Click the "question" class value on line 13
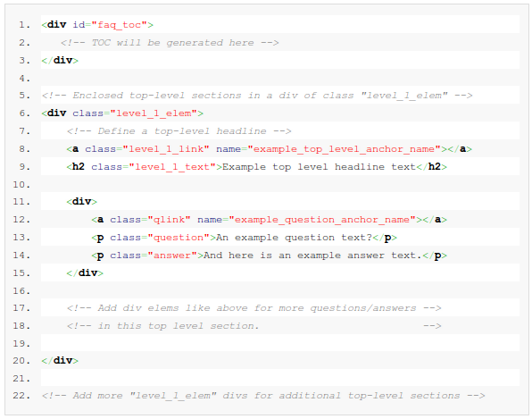 [179, 238]
